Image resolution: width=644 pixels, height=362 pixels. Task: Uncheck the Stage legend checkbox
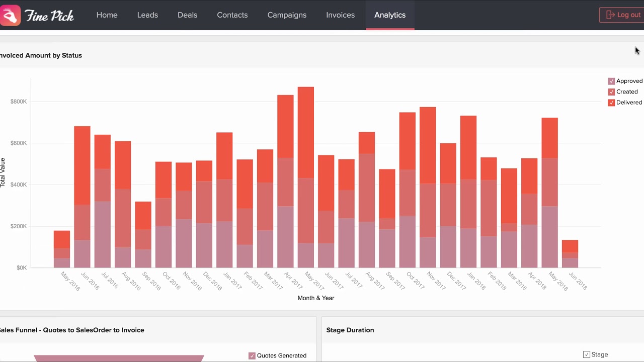coord(587,354)
